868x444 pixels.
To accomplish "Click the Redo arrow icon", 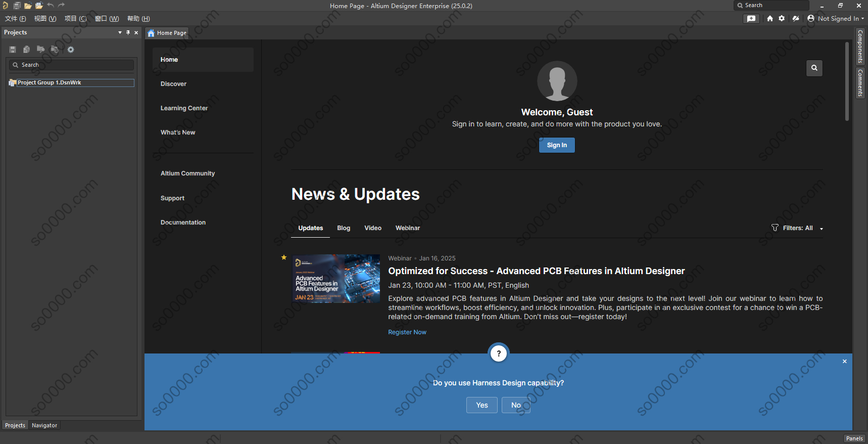I will tap(62, 6).
